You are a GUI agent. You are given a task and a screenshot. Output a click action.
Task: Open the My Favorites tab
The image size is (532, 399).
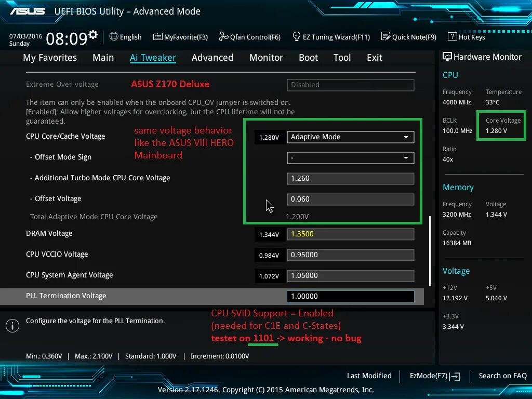pyautogui.click(x=50, y=58)
